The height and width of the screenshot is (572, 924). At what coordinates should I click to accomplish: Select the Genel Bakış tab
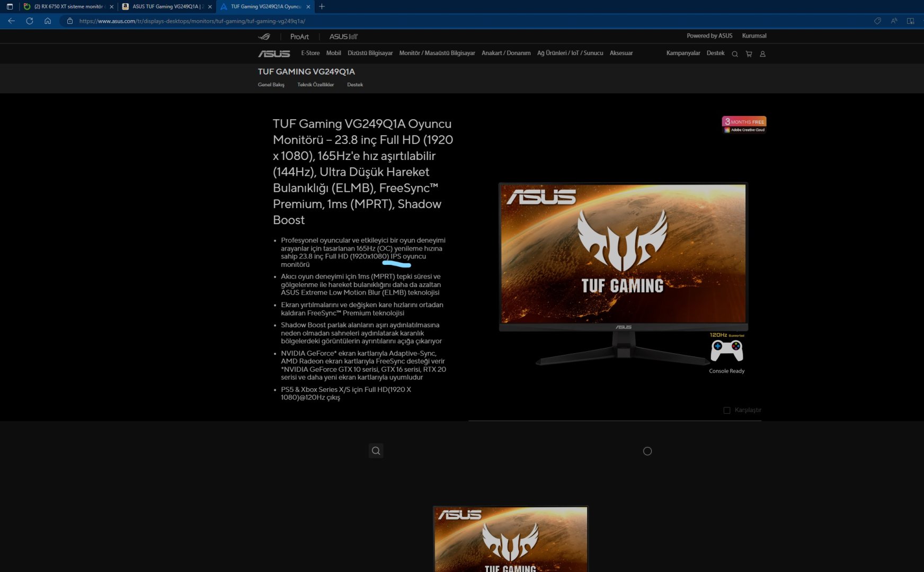271,85
